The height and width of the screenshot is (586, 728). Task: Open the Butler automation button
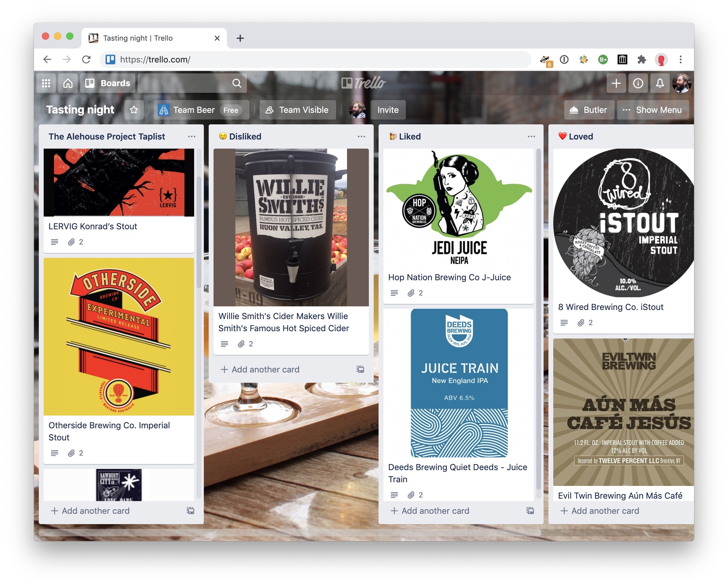pyautogui.click(x=588, y=110)
